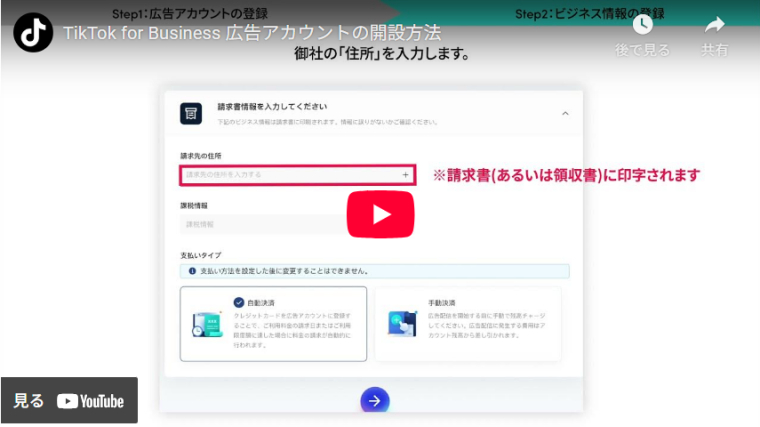Click the Share arrow icon
The width and height of the screenshot is (760, 427).
click(x=714, y=24)
